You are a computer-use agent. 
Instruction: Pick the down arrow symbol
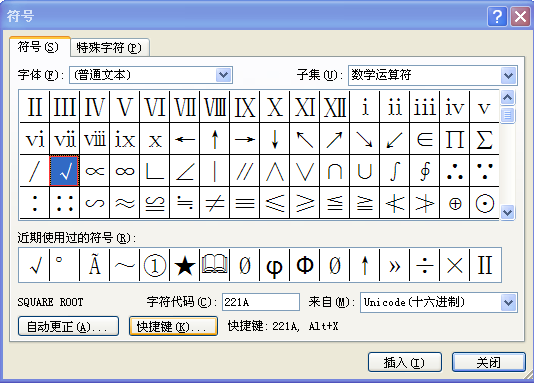pos(274,139)
